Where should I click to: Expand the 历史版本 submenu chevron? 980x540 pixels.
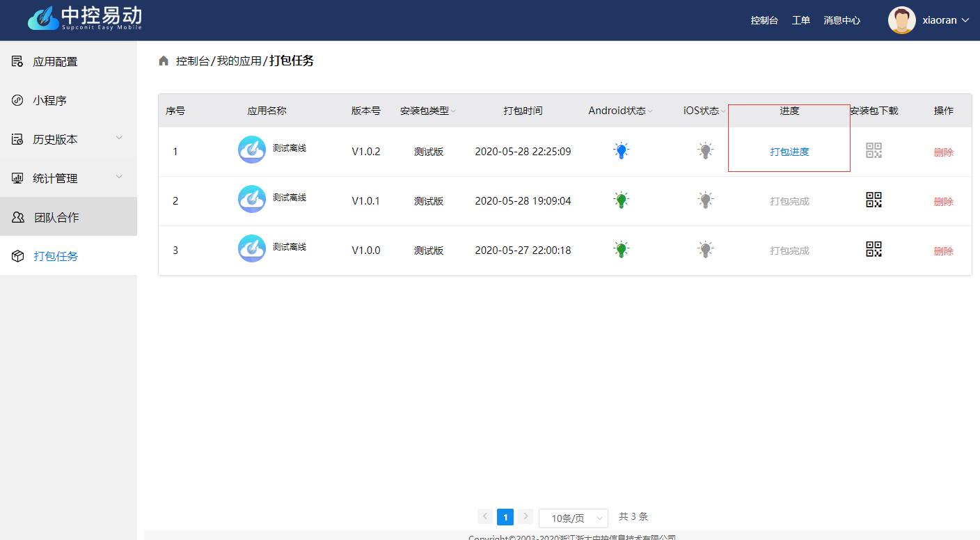pos(119,138)
